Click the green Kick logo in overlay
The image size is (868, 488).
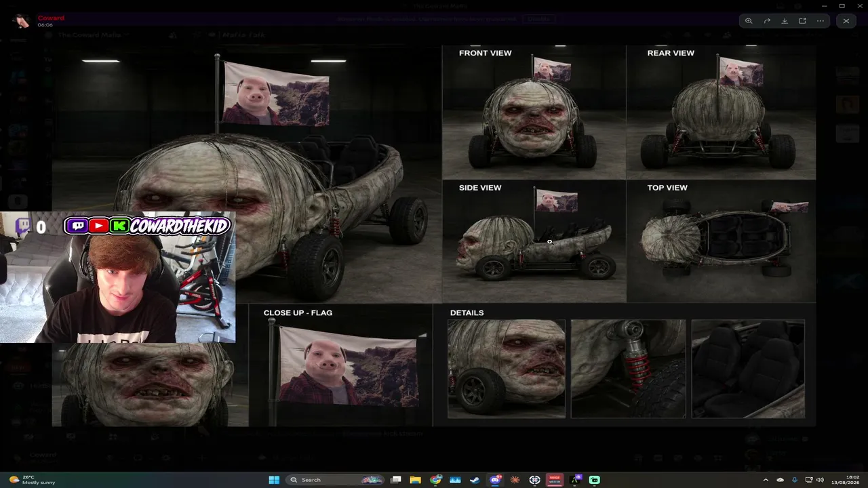tap(119, 226)
